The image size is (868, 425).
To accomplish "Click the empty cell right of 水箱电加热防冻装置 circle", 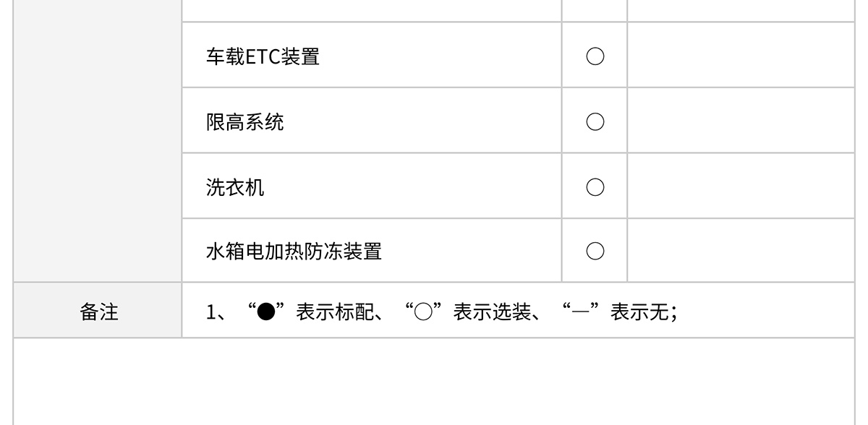I will [x=741, y=250].
